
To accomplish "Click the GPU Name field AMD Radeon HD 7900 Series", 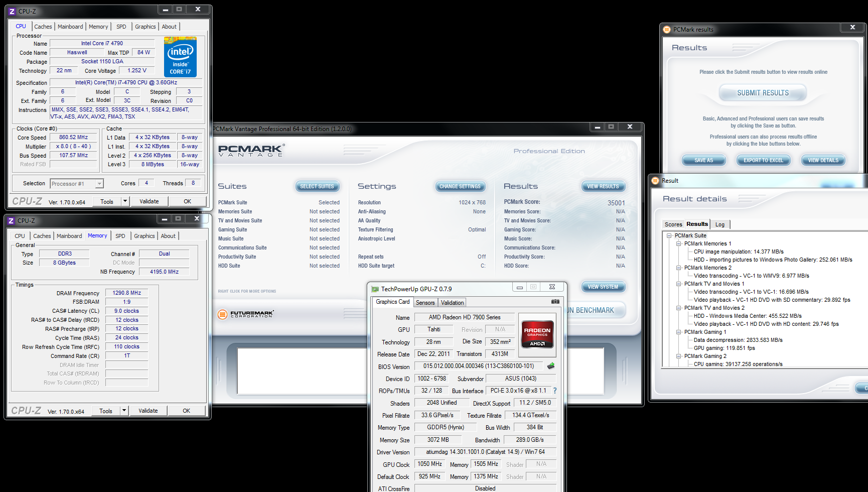I will pos(464,317).
